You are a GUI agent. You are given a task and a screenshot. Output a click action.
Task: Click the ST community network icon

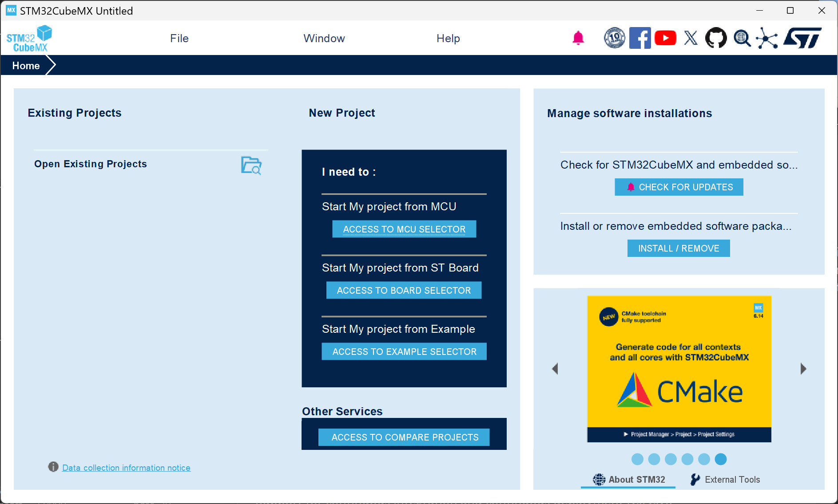(767, 38)
